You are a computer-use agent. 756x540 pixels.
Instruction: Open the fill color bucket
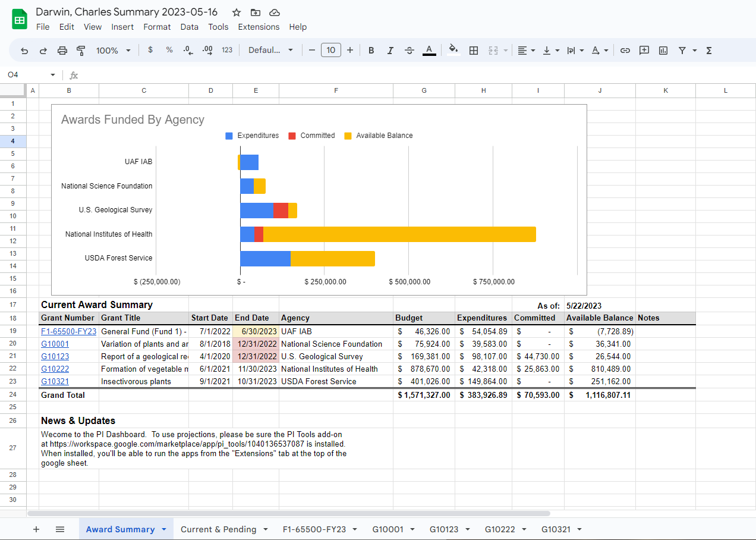[x=453, y=51]
